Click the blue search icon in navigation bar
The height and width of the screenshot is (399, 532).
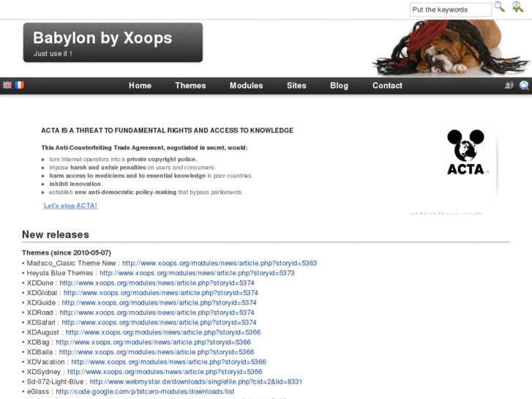(x=524, y=85)
